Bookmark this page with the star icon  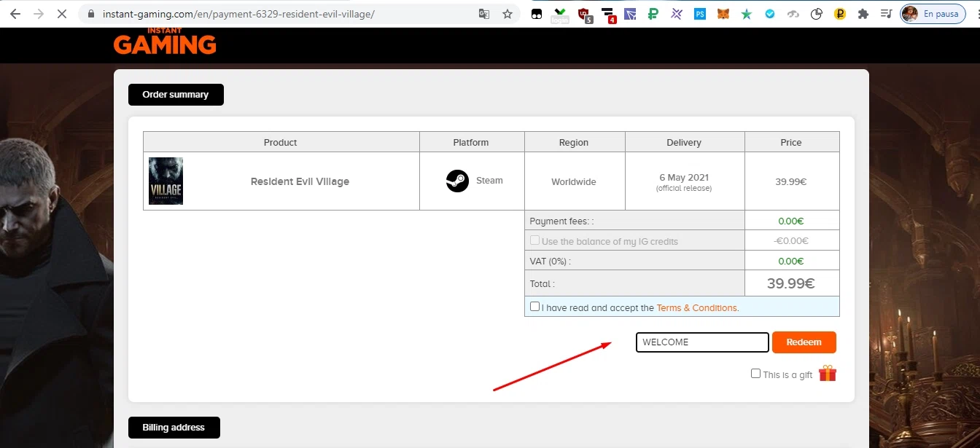[x=507, y=14]
